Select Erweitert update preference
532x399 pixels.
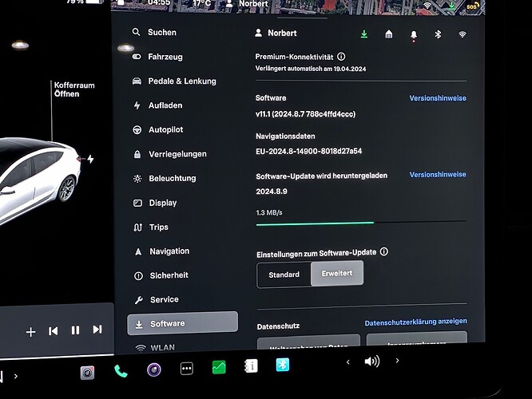[x=337, y=273]
